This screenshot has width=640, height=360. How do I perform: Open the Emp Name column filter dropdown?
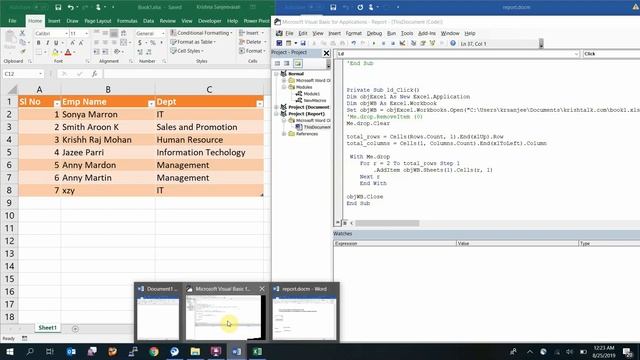[151, 104]
